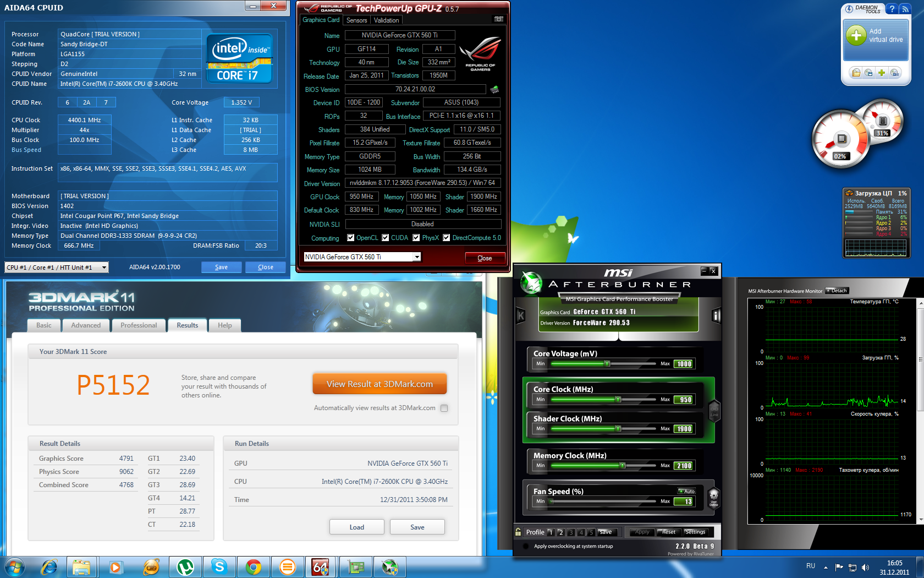The height and width of the screenshot is (578, 924).
Task: Switch to AIDA64 taskbar icon
Action: point(321,567)
